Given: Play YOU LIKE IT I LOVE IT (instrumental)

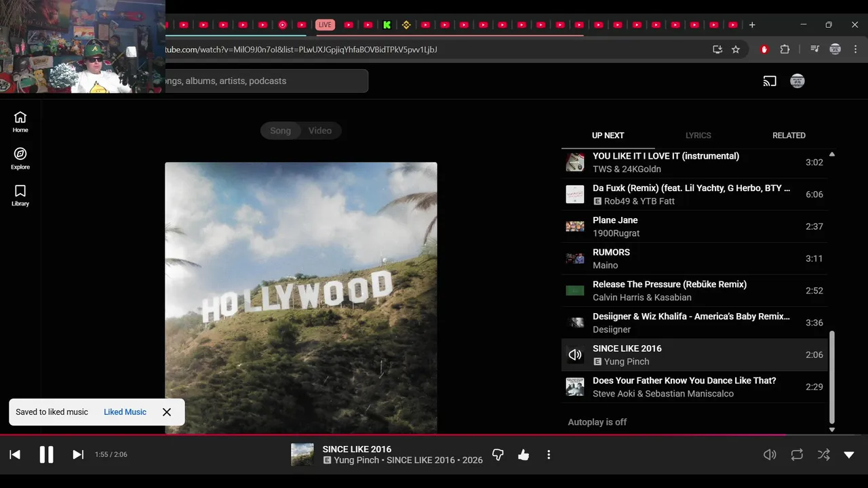Looking at the screenshot, I should click(694, 163).
